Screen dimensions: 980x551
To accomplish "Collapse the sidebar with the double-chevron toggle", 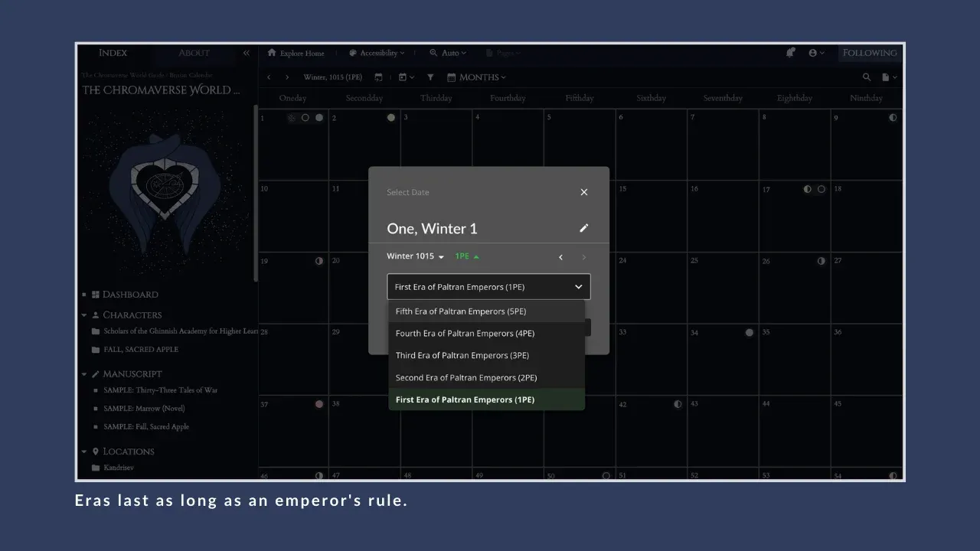I will click(247, 53).
